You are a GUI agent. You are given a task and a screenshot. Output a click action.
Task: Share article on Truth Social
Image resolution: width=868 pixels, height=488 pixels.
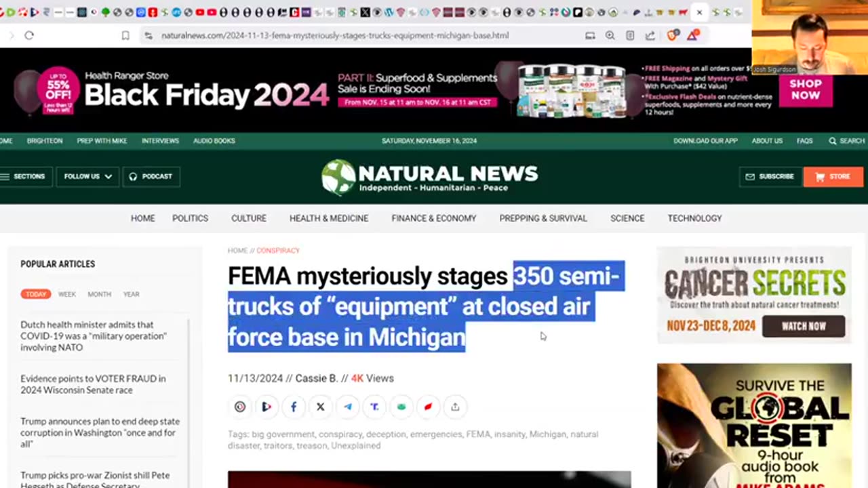(x=374, y=407)
